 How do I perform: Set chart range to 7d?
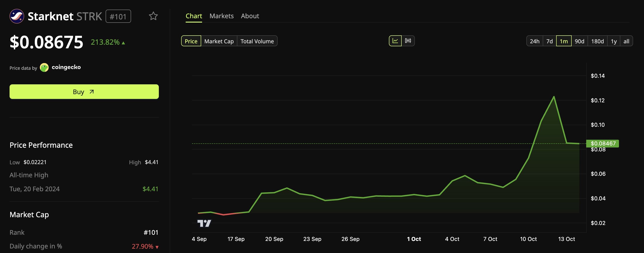(550, 41)
